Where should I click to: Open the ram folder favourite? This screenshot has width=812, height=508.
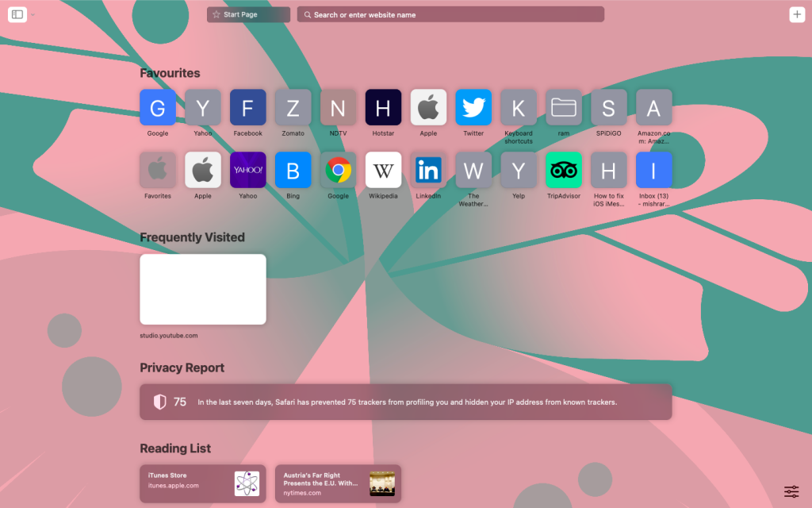tap(564, 107)
